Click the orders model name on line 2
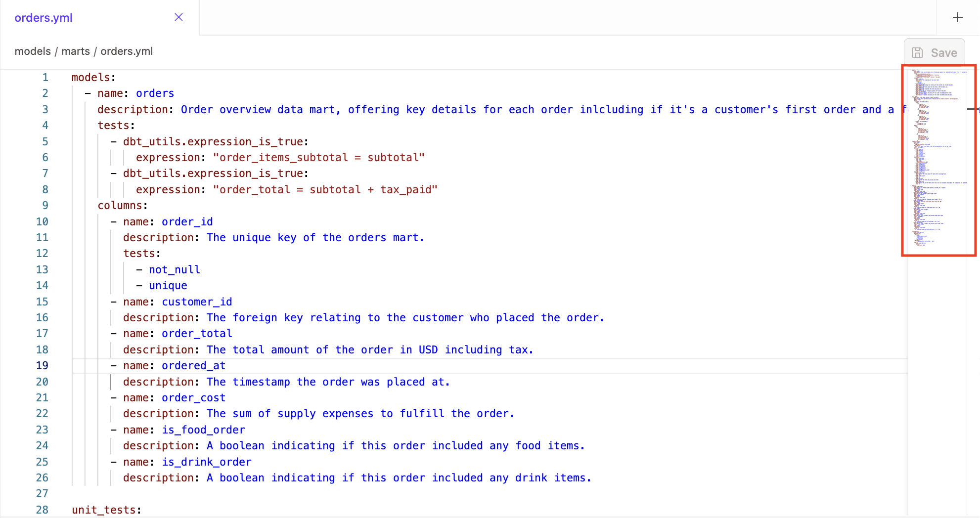The width and height of the screenshot is (980, 518). pos(155,93)
